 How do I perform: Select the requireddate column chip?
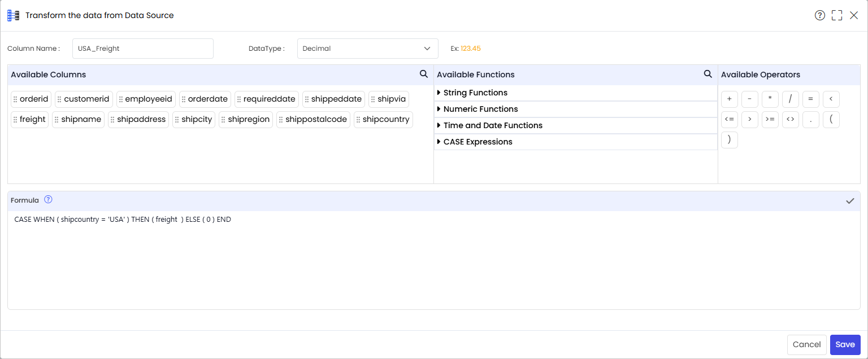coord(267,99)
